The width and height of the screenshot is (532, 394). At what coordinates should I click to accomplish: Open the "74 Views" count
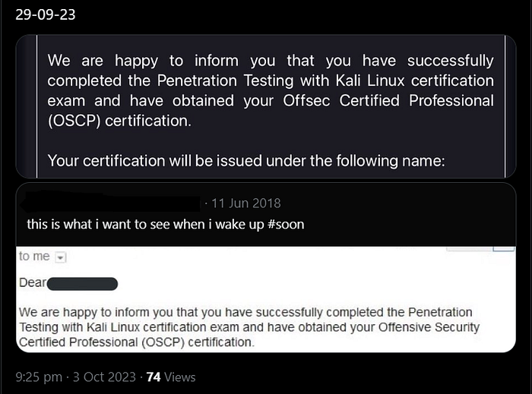click(171, 377)
